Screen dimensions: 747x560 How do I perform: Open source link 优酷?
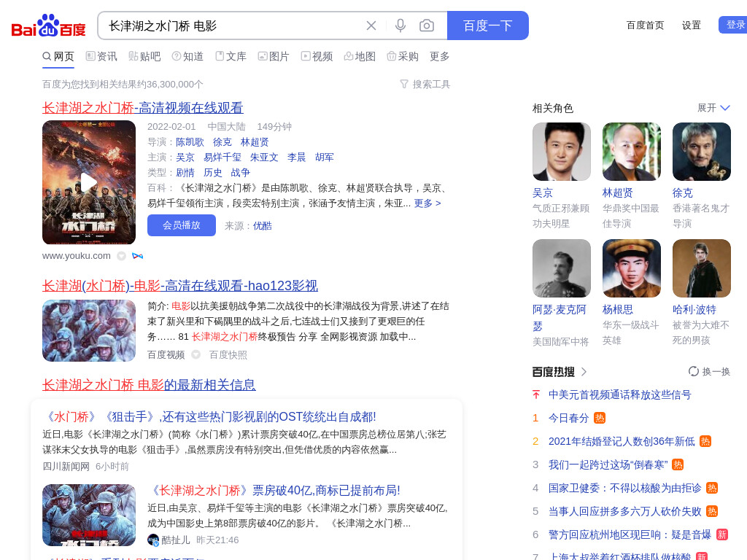pos(263,226)
